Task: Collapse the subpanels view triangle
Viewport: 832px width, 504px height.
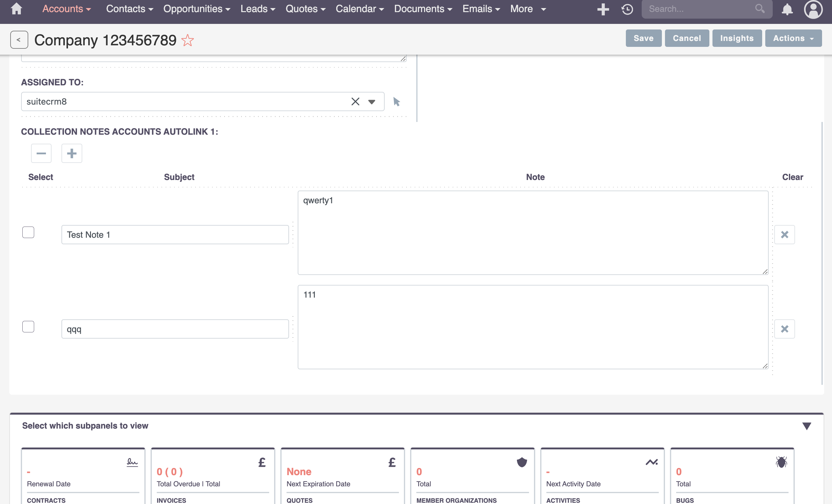Action: 806,426
